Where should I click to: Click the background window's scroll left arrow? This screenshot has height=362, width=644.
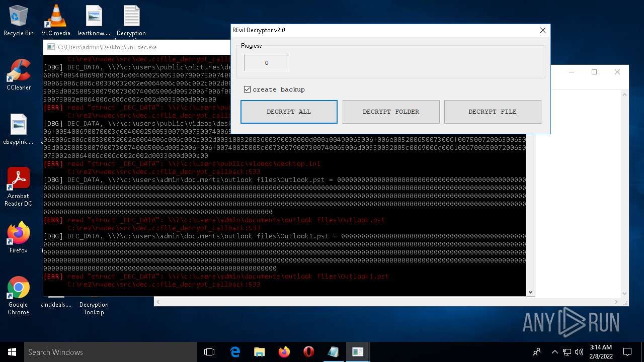[x=158, y=302]
